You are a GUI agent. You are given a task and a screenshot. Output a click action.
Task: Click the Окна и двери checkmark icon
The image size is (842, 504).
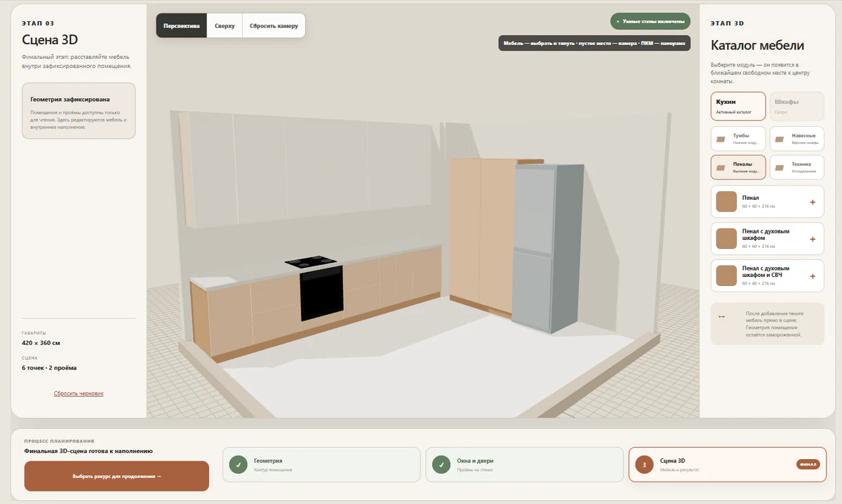tap(442, 464)
